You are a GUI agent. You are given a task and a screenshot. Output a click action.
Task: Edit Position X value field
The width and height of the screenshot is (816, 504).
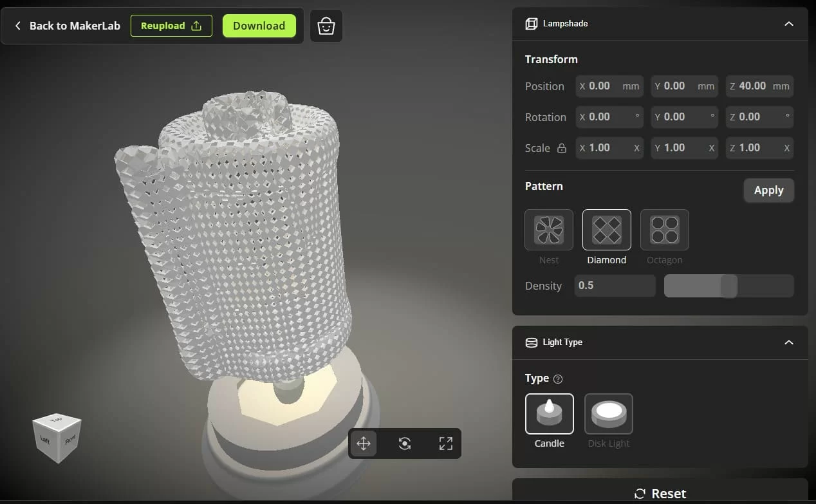(609, 86)
